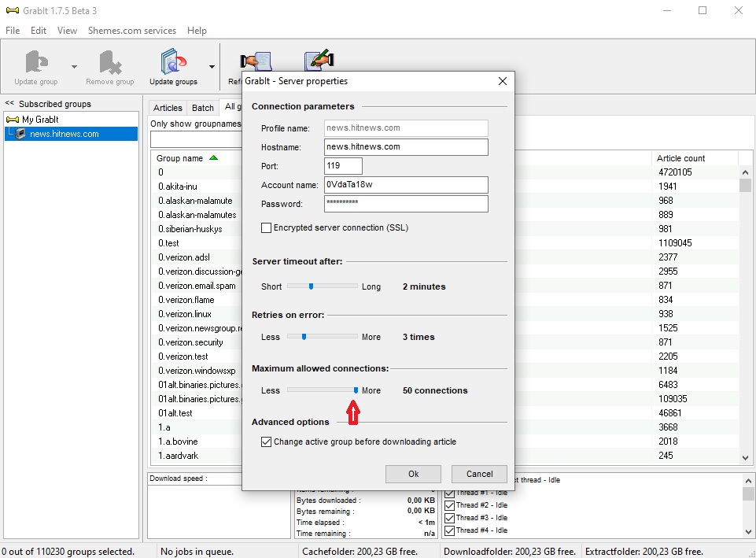Collapse the Subscribed groups panel arrows
This screenshot has height=558, width=756.
click(9, 103)
